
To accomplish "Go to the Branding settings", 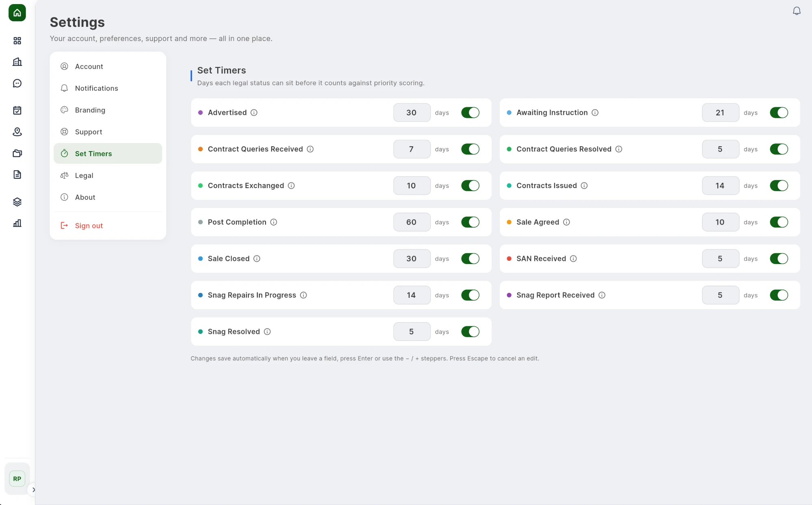I will (x=108, y=110).
